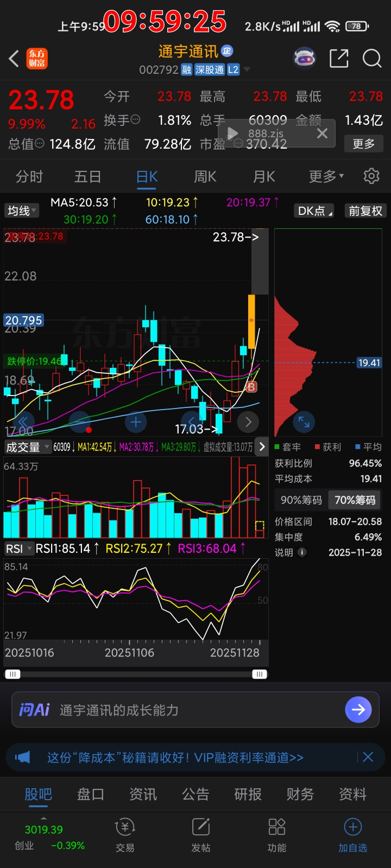The width and height of the screenshot is (391, 868).
Task: Select 70%筹码 option
Action: (355, 500)
